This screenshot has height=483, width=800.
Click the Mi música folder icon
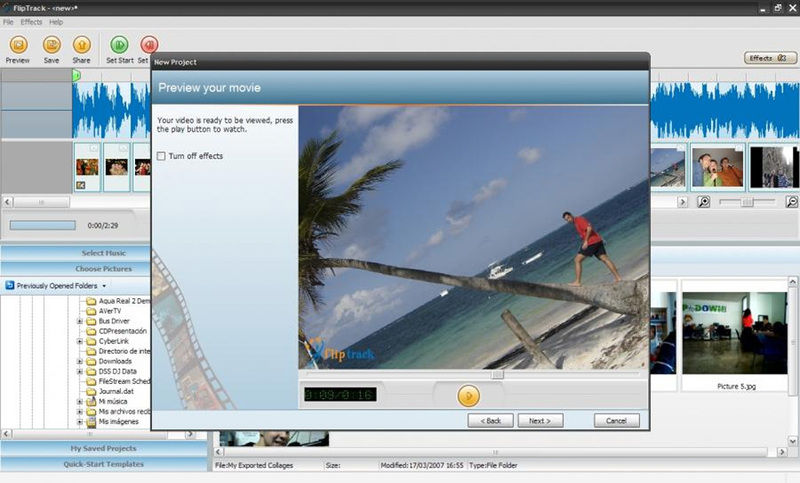click(x=91, y=401)
